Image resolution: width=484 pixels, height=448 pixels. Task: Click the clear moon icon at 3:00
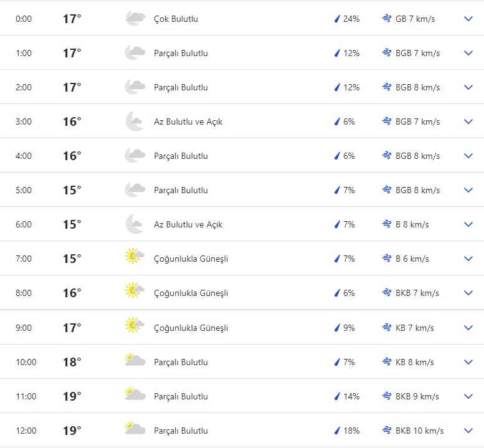click(135, 122)
